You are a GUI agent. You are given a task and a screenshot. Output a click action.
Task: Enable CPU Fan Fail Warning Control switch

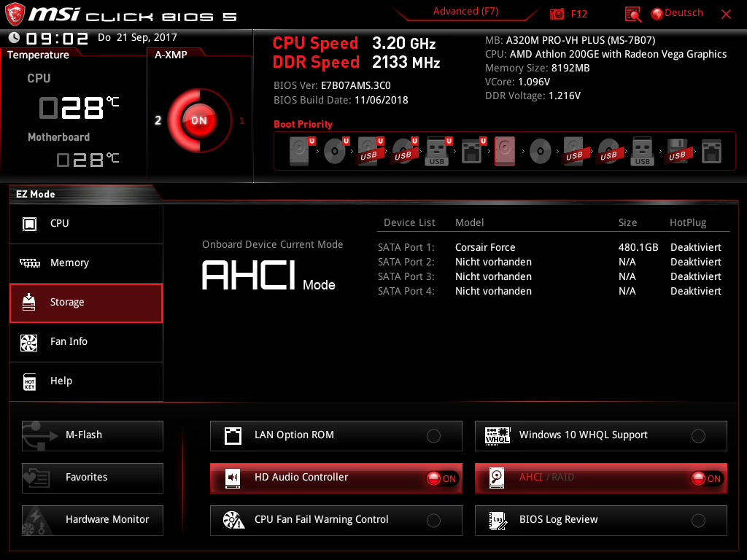tap(433, 521)
